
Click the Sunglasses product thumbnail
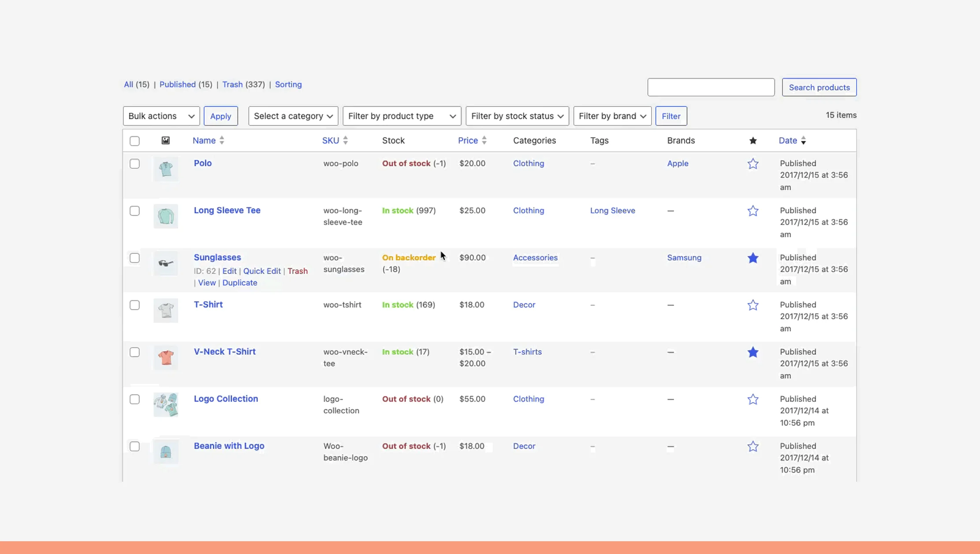coord(165,263)
